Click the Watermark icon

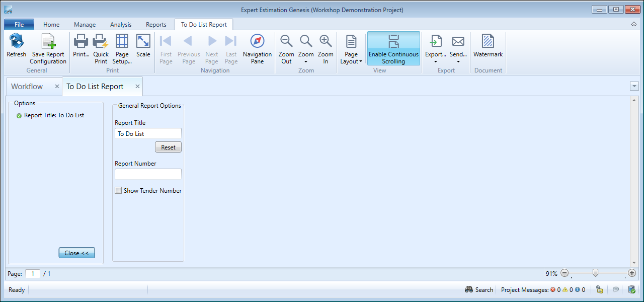pos(488,42)
